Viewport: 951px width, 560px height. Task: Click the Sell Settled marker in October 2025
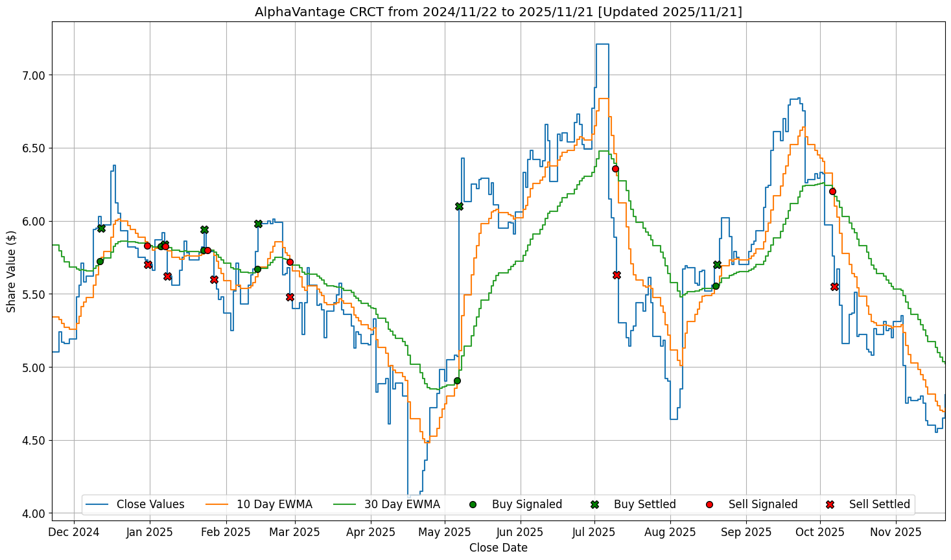(834, 286)
